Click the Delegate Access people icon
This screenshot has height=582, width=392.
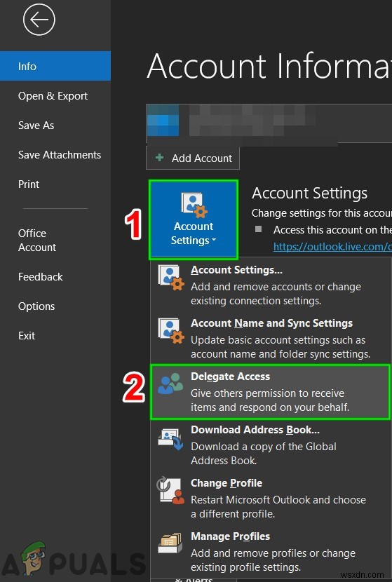pos(170,384)
